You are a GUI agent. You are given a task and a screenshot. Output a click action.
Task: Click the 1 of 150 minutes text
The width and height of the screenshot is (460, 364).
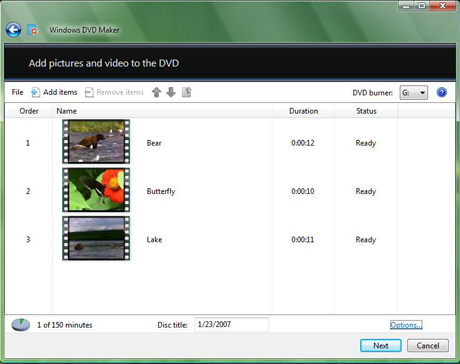[65, 325]
